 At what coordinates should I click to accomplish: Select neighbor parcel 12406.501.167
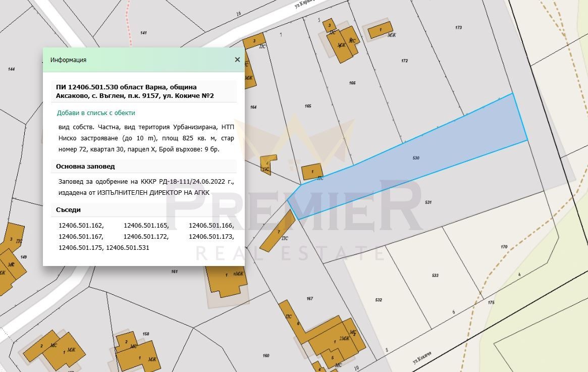point(81,236)
